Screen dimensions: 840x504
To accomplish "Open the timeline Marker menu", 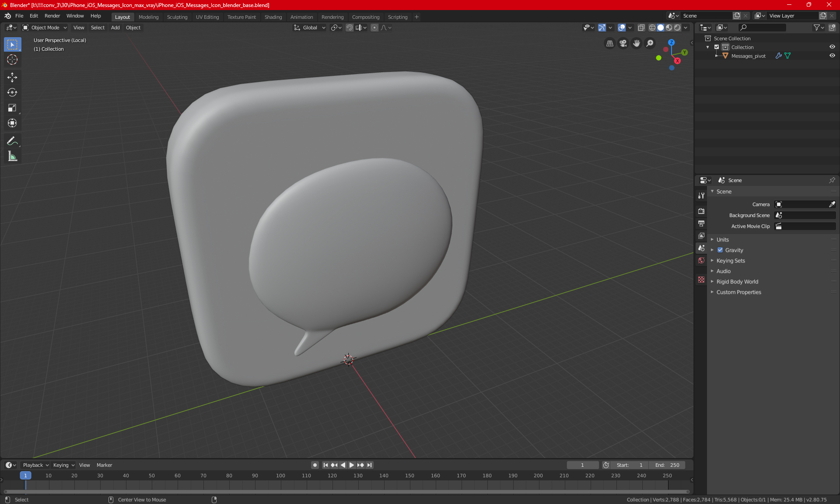I will tap(104, 465).
